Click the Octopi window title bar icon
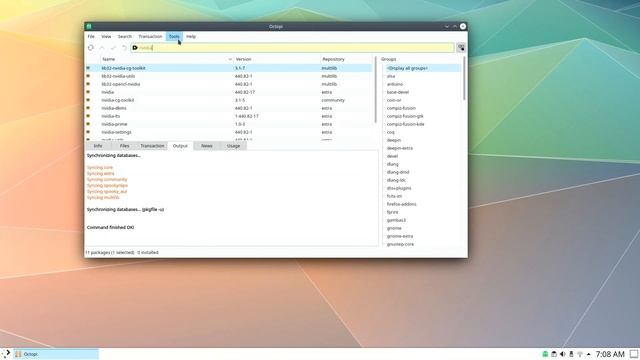 (89, 26)
